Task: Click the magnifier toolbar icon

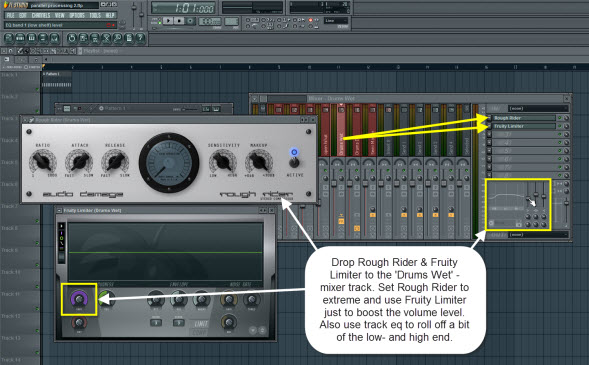Action: pos(118,38)
